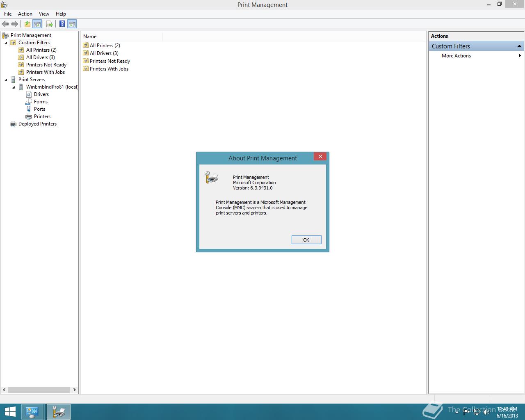Open the View menu
Screen dimensions: 525x420
44,14
